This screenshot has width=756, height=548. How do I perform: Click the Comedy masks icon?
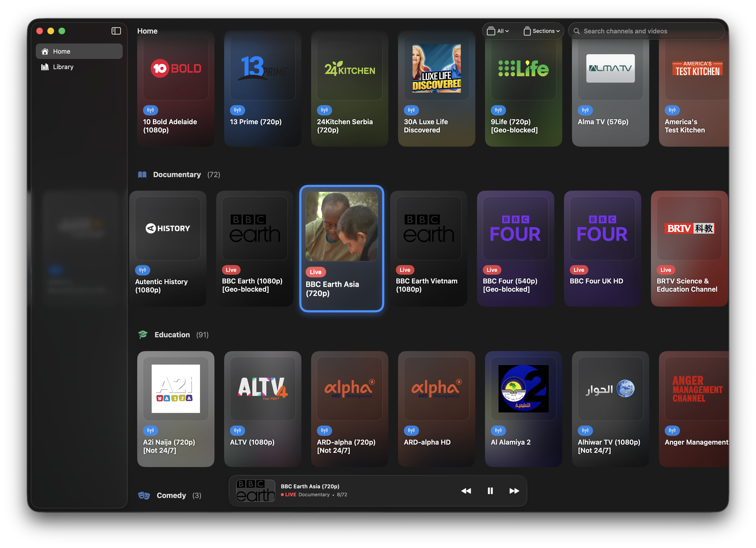[x=144, y=495]
